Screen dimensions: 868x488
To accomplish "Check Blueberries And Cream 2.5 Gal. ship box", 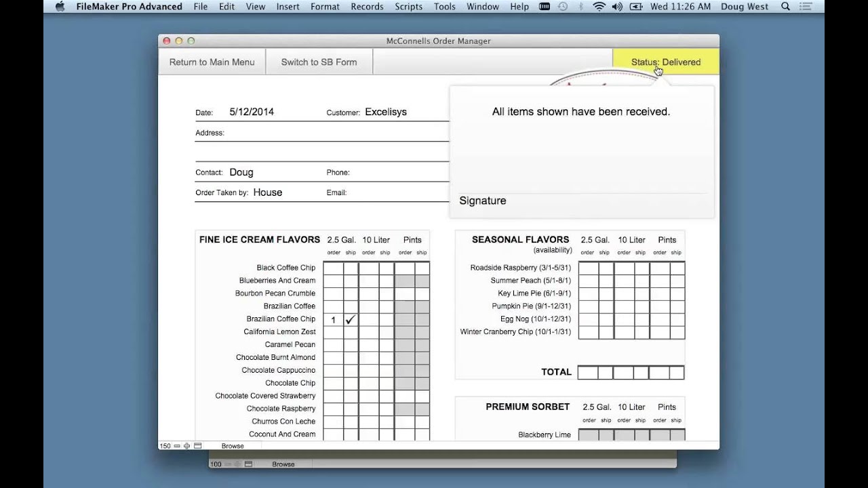I will point(351,281).
